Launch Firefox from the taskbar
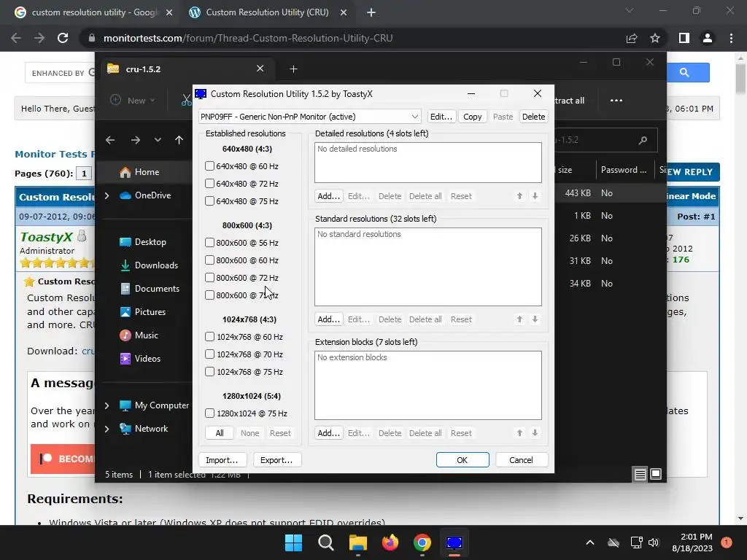The width and height of the screenshot is (747, 560). click(390, 542)
